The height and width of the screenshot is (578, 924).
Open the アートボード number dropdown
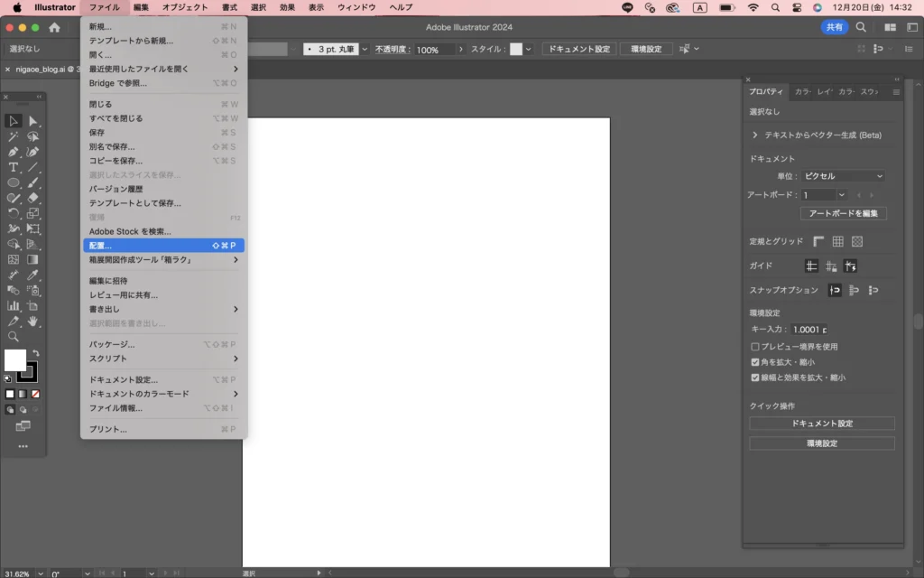click(x=842, y=195)
